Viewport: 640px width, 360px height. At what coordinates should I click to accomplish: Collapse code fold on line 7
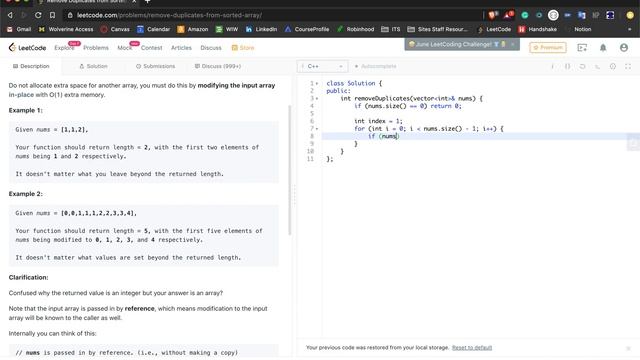(x=317, y=129)
